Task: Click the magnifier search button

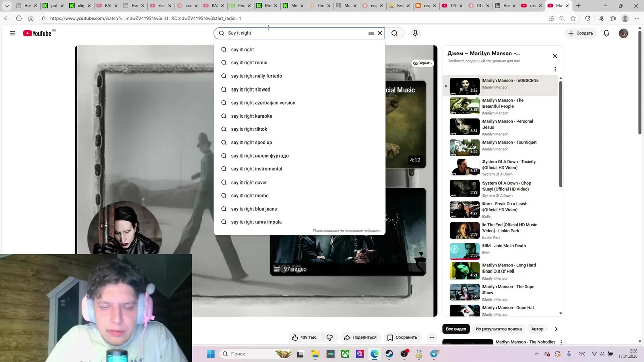Action: point(395,33)
